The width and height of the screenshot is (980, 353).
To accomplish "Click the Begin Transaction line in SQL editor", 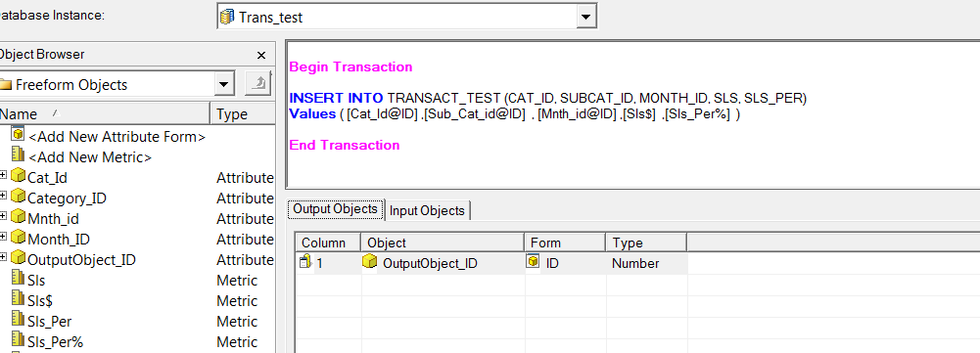I will point(350,66).
